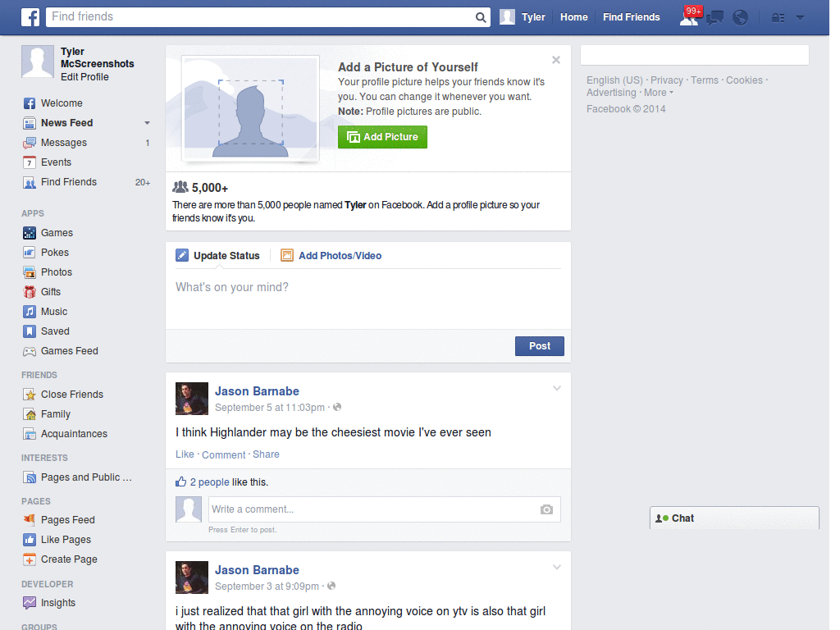Click the Facebook logo icon
The width and height of the screenshot is (840, 630).
[x=30, y=17]
